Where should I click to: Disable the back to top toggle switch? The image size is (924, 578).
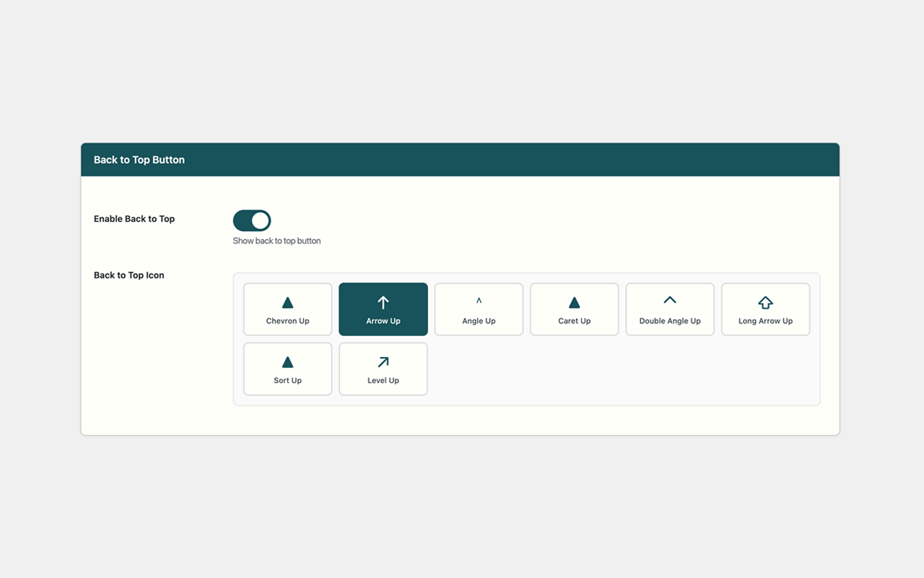(251, 220)
